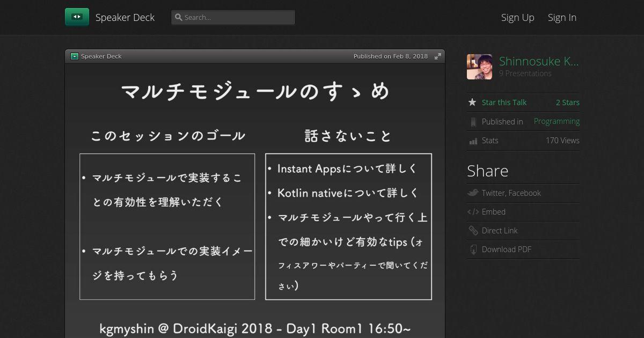Click Instant Appsについて詳しく bullet
This screenshot has height=338, width=644.
pyautogui.click(x=347, y=168)
